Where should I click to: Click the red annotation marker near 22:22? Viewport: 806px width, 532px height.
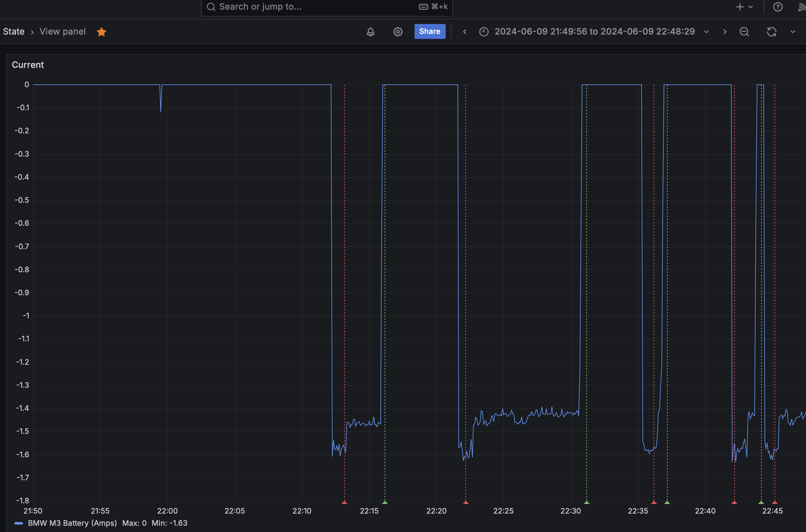click(x=466, y=502)
